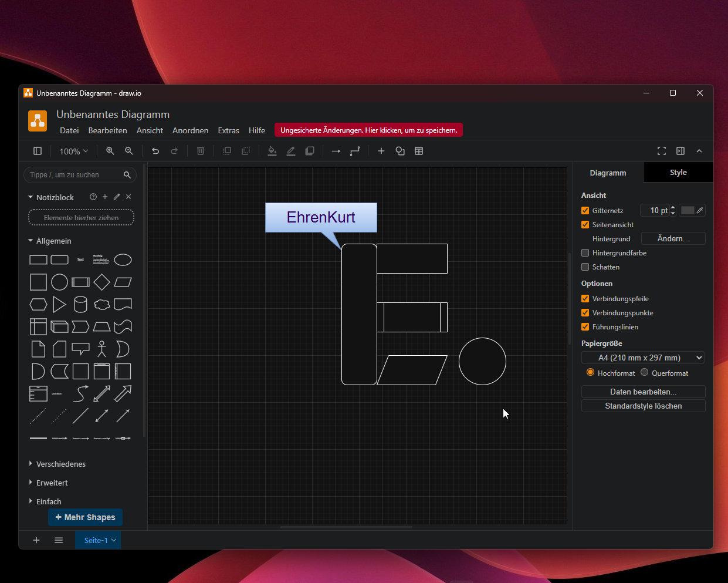Open the Anordnen menu
The image size is (728, 583).
point(190,130)
